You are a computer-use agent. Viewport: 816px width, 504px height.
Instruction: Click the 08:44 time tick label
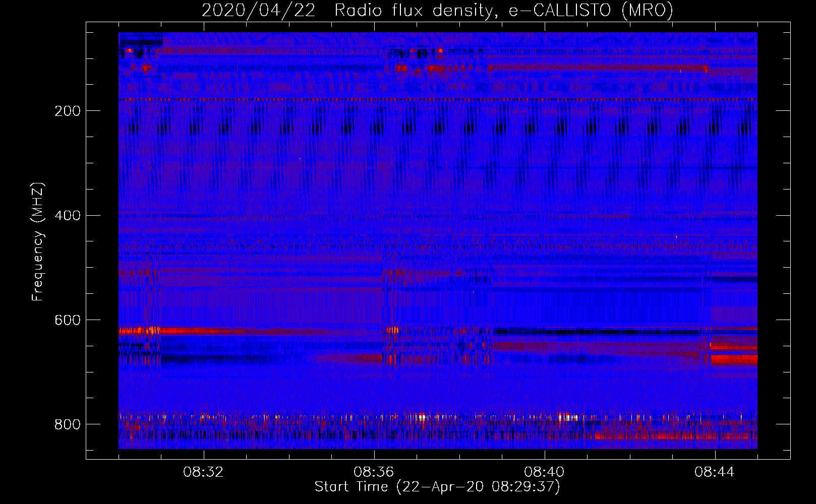715,472
